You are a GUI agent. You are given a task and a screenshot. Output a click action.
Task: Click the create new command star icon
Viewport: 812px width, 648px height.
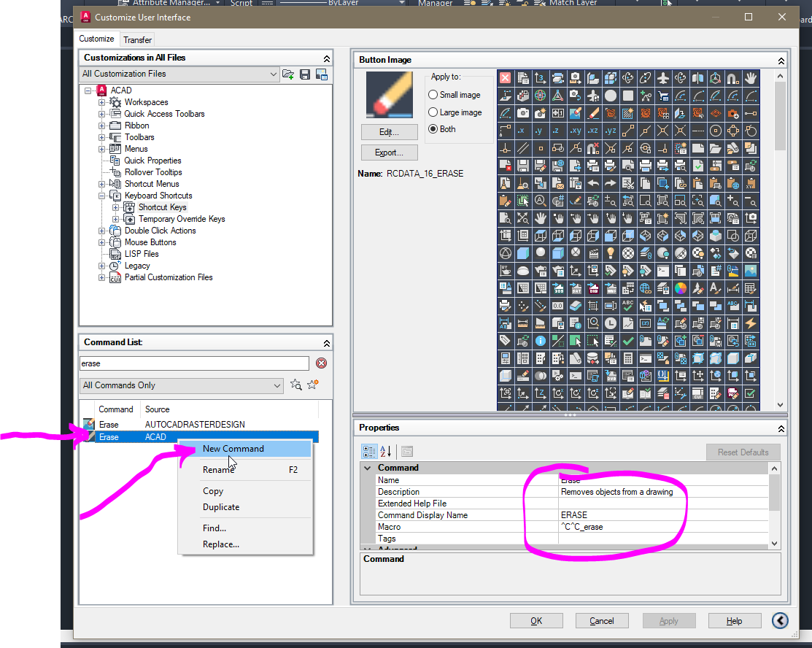pyautogui.click(x=313, y=385)
